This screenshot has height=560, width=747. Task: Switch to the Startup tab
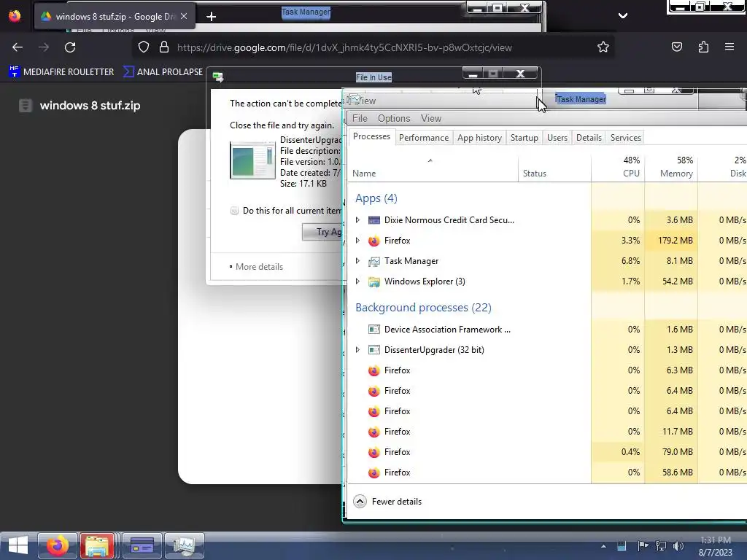coord(524,138)
